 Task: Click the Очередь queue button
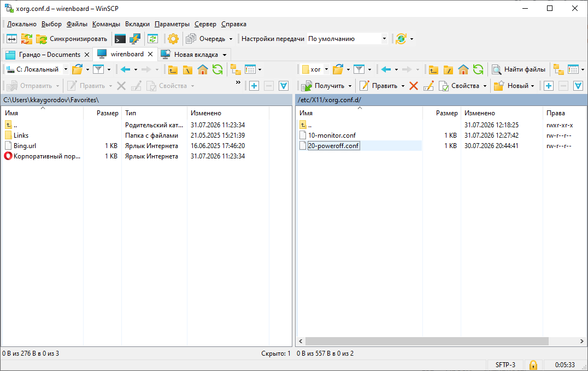206,39
